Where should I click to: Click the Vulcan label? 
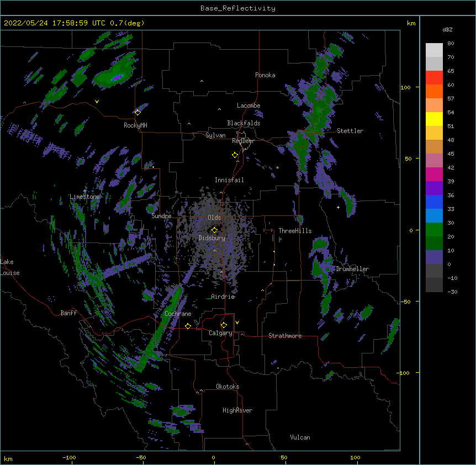(x=300, y=437)
